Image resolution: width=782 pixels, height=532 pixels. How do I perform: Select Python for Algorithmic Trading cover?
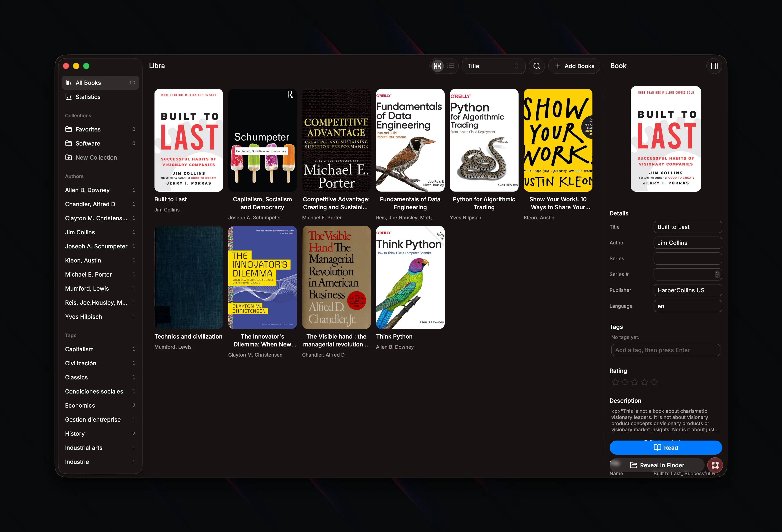pos(484,140)
